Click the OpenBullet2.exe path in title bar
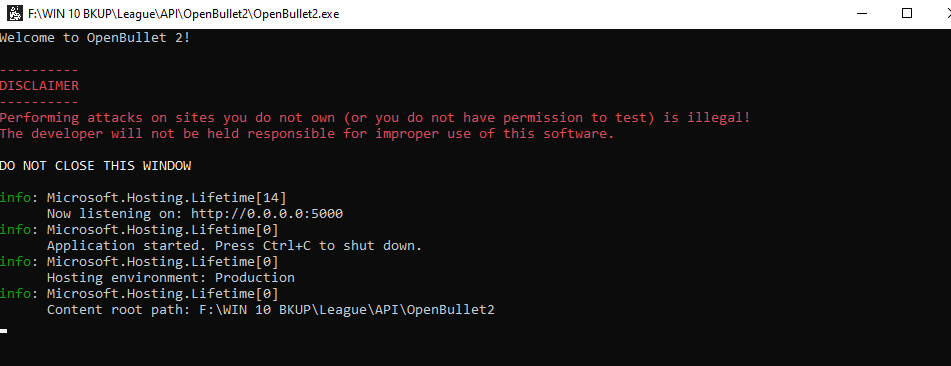The width and height of the screenshot is (951, 366). click(183, 14)
